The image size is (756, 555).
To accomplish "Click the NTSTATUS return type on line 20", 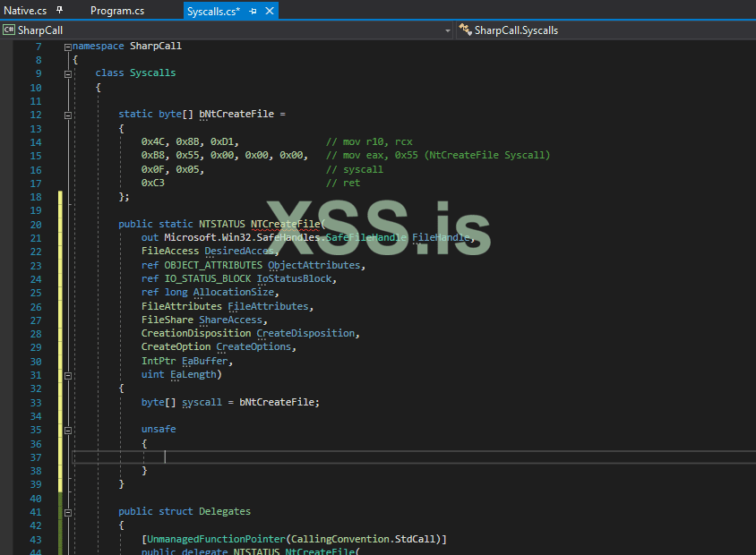I will tap(222, 224).
